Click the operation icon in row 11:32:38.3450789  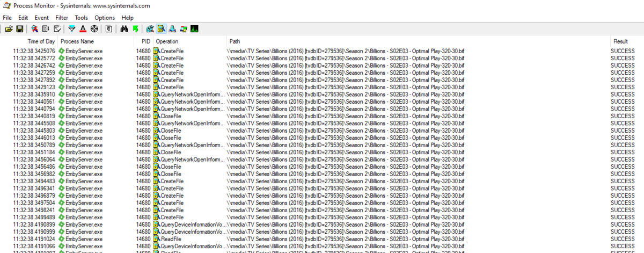[157, 145]
